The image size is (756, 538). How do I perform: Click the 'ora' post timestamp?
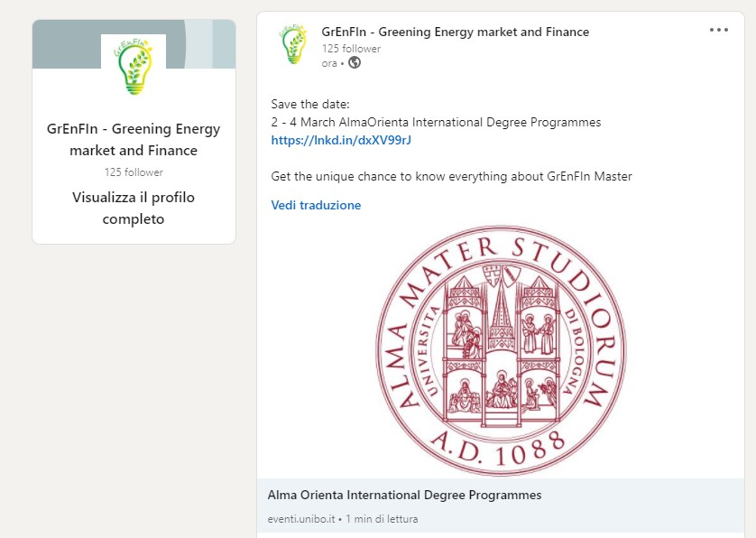pos(329,63)
